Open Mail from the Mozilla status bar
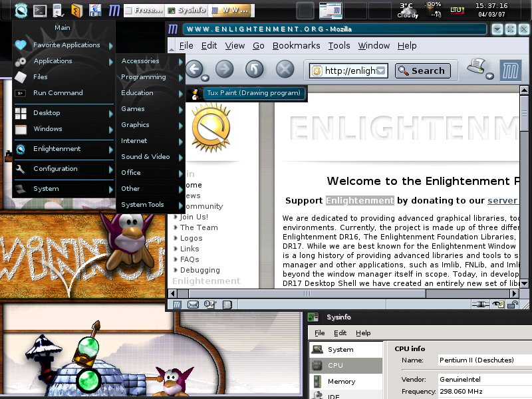532x399 pixels. coord(194,305)
